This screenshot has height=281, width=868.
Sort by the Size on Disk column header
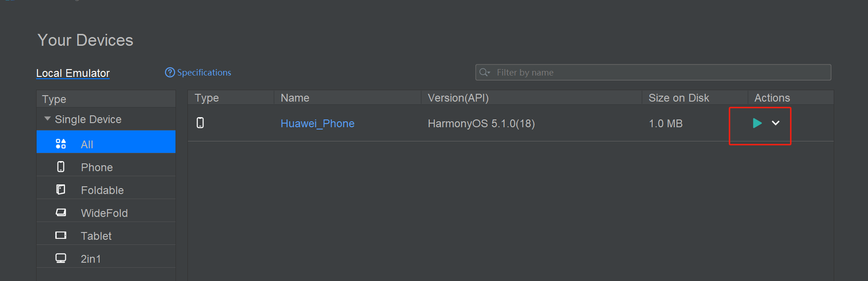coord(679,98)
